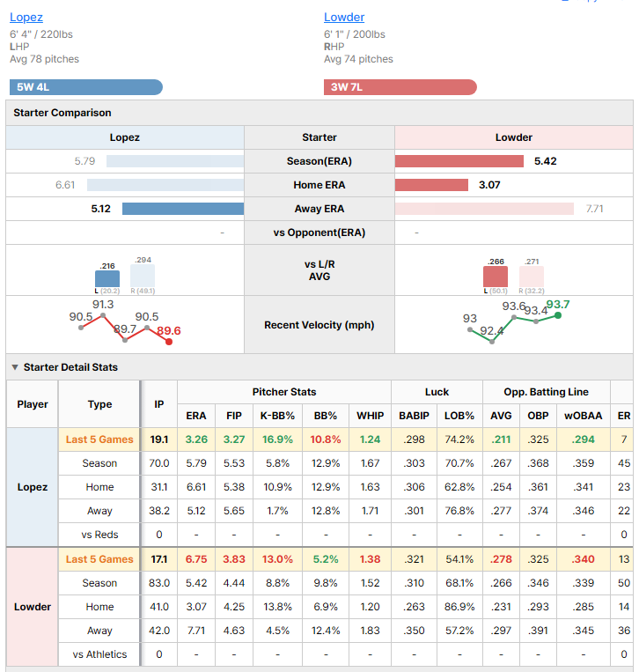Click Lopez's Season ERA 5.79 bar
This screenshot has height=672, width=639.
coord(175,161)
